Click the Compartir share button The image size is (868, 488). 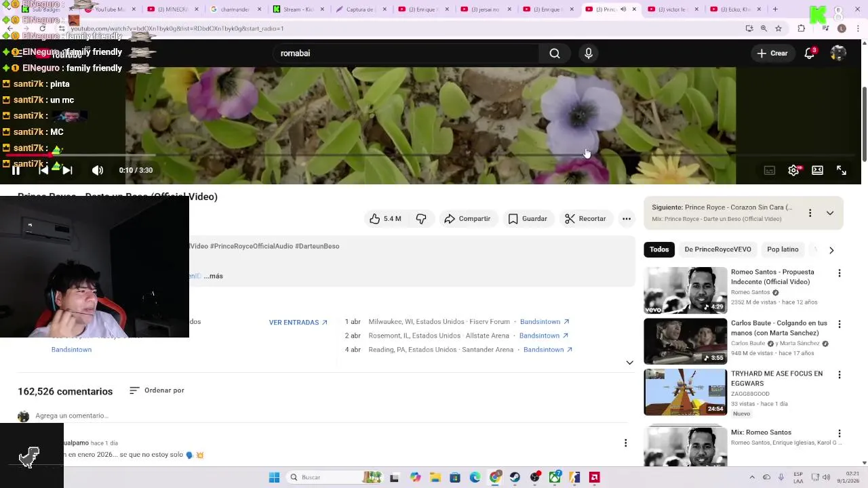point(467,219)
